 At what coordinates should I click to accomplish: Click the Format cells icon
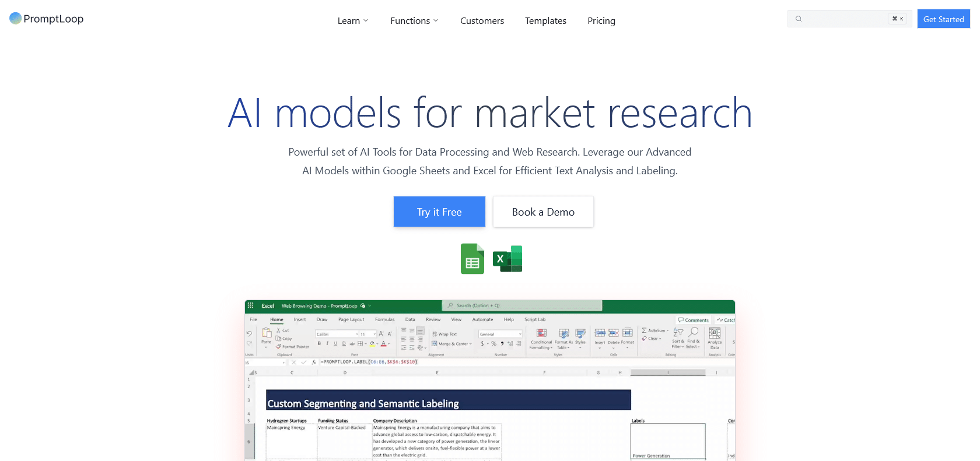tap(628, 333)
